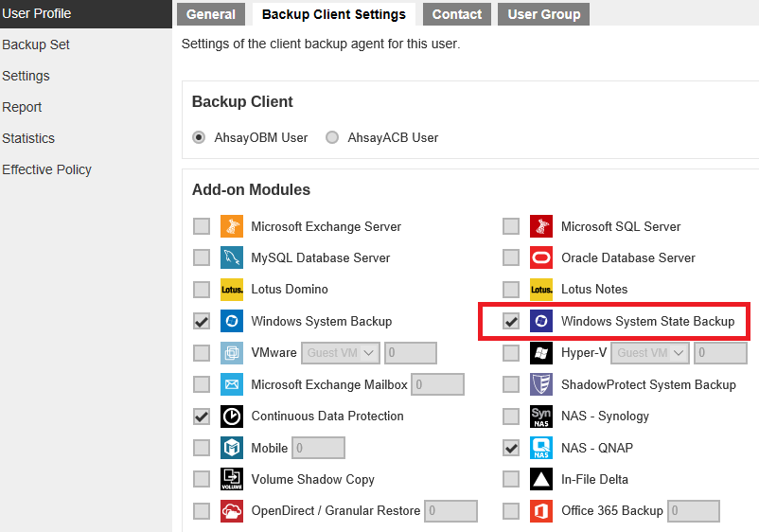This screenshot has width=759, height=532.
Task: Enable the Hyper-V module checkbox
Action: (x=511, y=353)
